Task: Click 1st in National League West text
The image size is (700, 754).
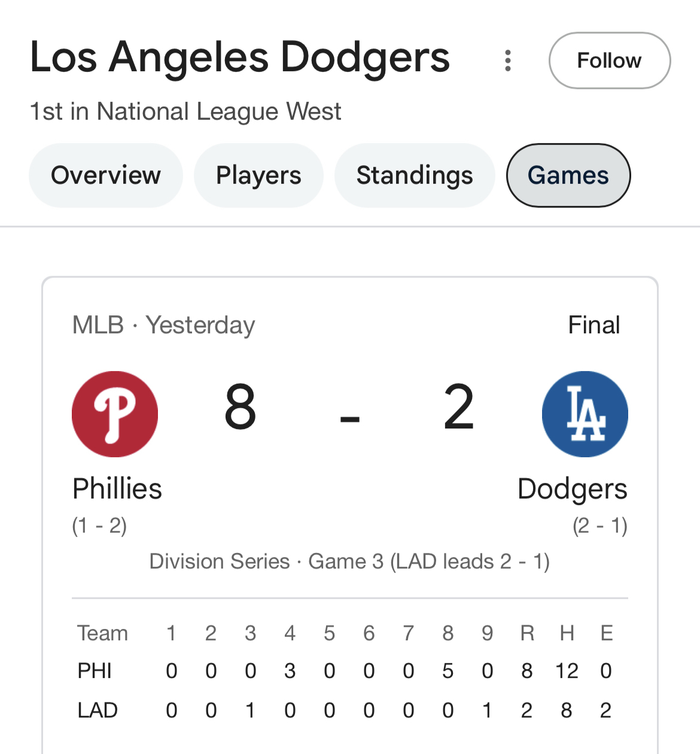Action: 185,111
